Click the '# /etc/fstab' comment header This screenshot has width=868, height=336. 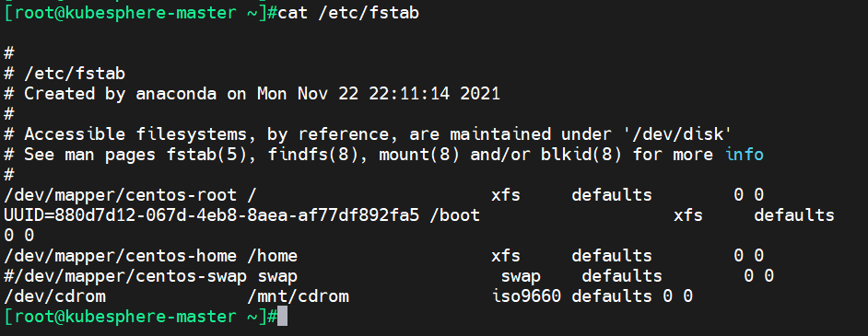coord(65,74)
